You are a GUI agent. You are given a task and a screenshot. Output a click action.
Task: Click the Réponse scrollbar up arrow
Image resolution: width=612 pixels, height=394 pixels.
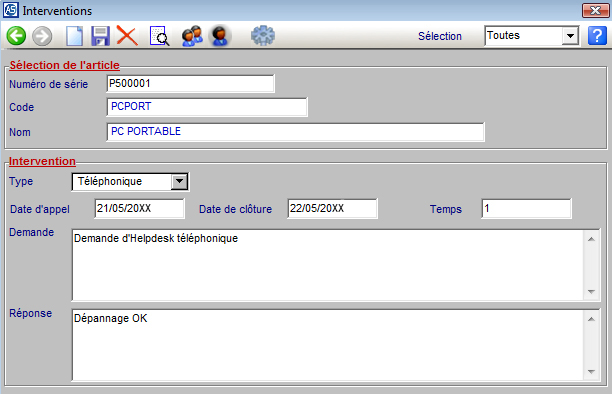tap(591, 319)
